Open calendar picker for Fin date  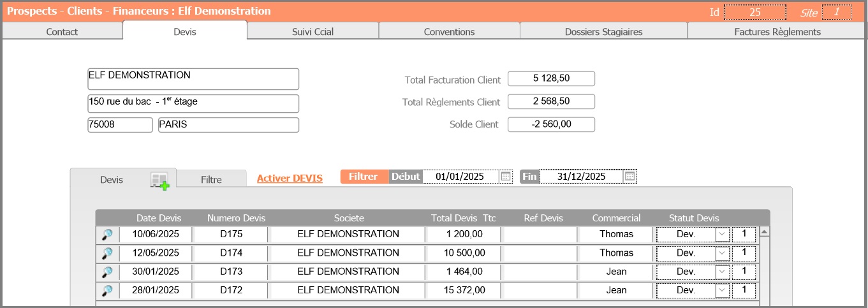point(629,177)
